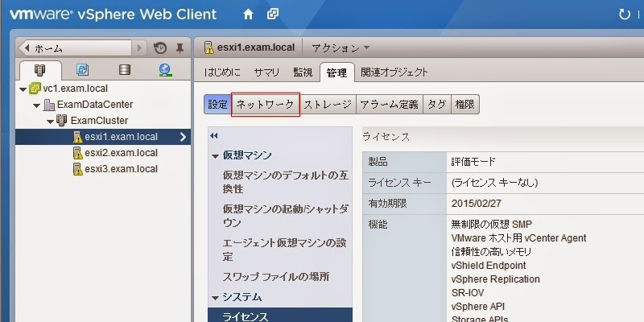Click the esxi2.exam.local host warning icon
This screenshot has height=322, width=644.
pos(78,153)
